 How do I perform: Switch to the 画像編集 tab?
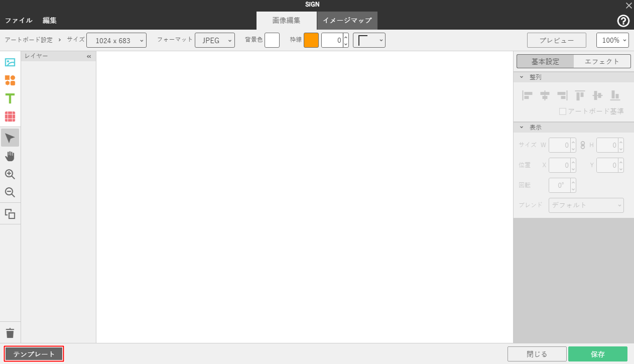coord(286,21)
